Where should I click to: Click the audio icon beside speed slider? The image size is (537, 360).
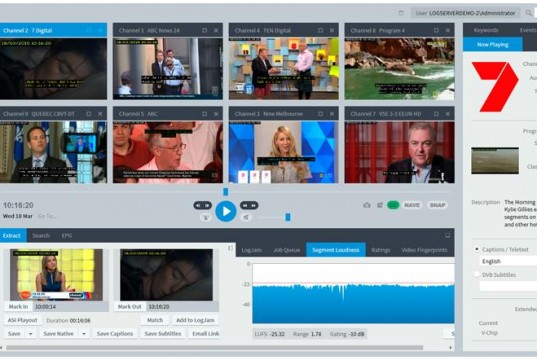coord(246,217)
